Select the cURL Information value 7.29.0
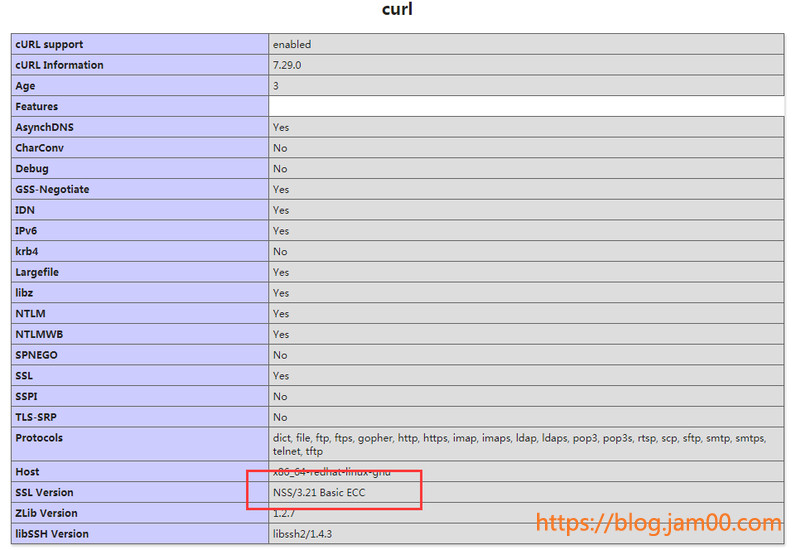The image size is (800, 550). click(288, 65)
